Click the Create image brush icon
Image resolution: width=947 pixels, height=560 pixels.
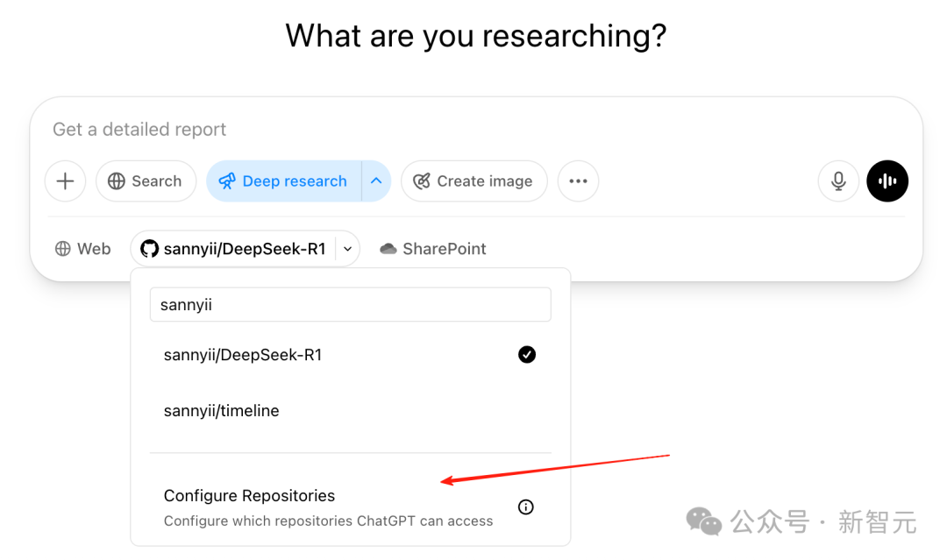[422, 181]
